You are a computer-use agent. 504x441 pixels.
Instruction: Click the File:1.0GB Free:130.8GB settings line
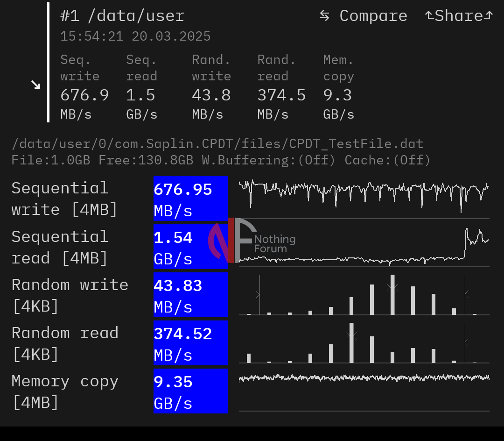tap(221, 160)
